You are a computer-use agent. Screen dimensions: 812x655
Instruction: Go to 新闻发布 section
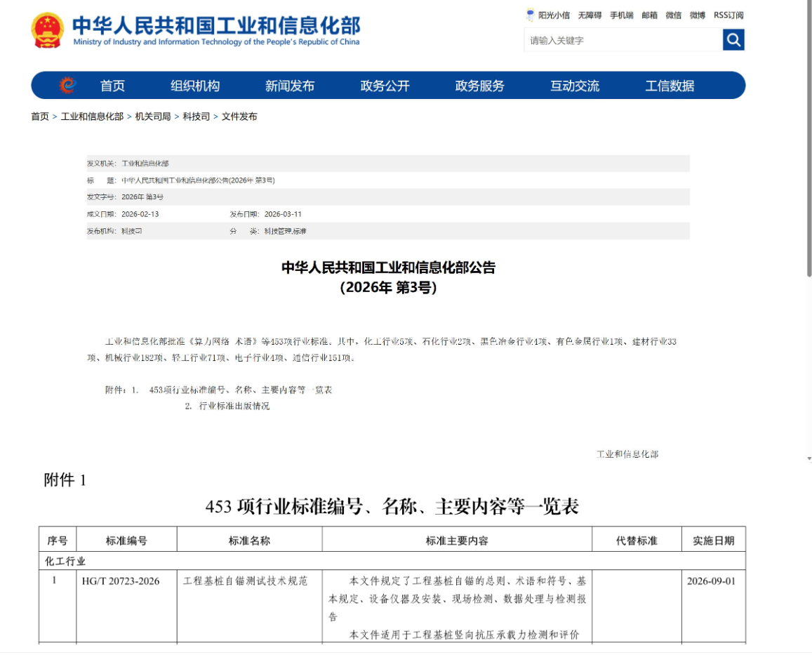[x=290, y=86]
